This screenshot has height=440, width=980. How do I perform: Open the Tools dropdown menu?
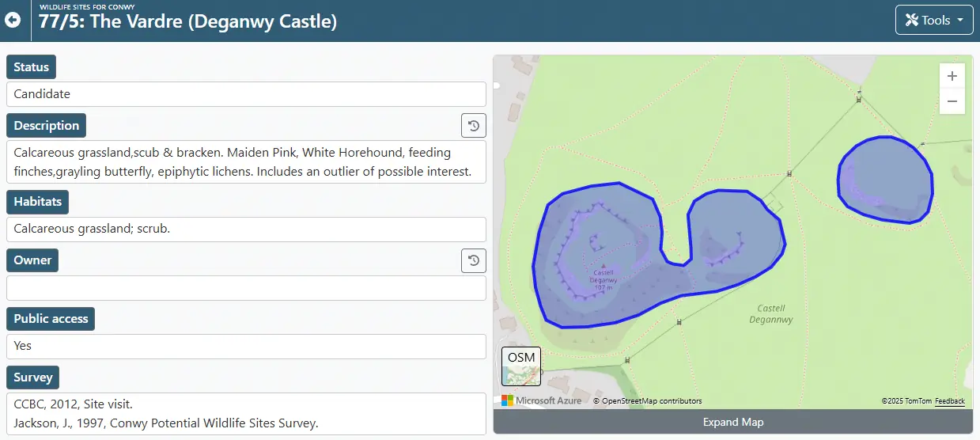(934, 21)
